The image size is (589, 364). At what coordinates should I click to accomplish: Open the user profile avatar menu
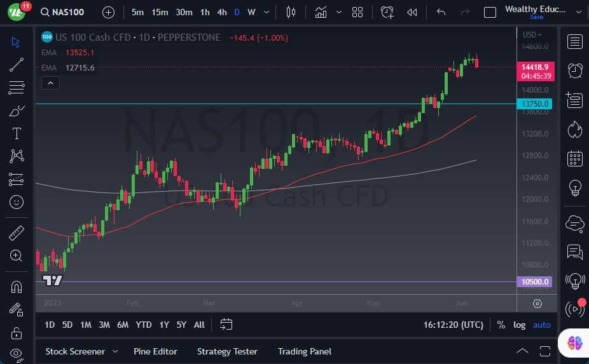[x=16, y=11]
